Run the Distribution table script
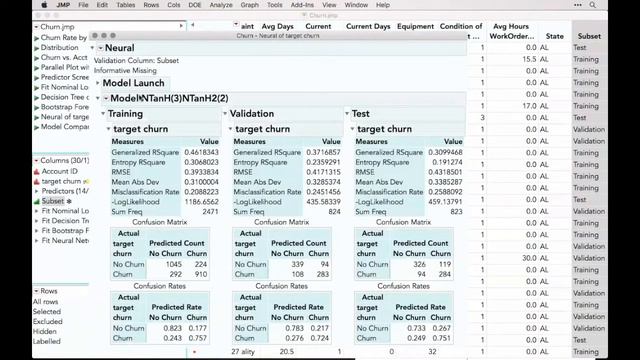Viewport: 640px width, 360px height. 36,48
